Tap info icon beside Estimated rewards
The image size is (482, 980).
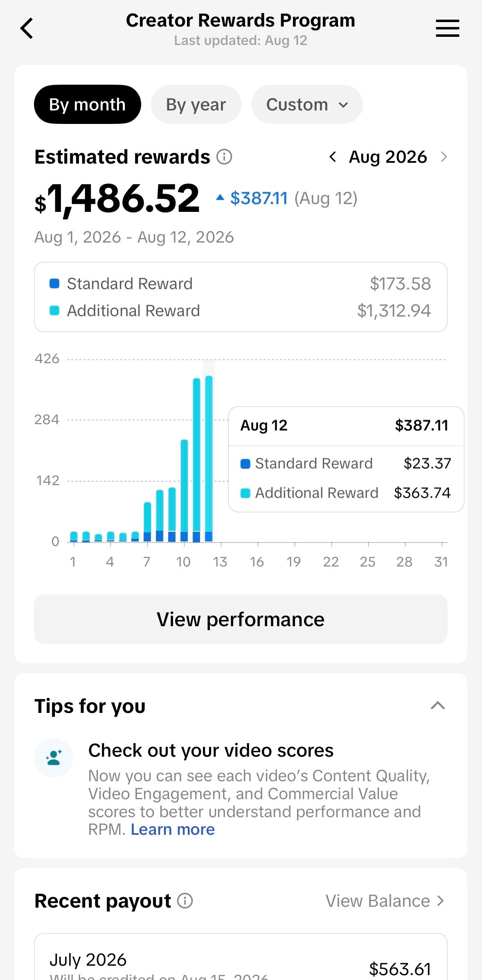(x=224, y=157)
